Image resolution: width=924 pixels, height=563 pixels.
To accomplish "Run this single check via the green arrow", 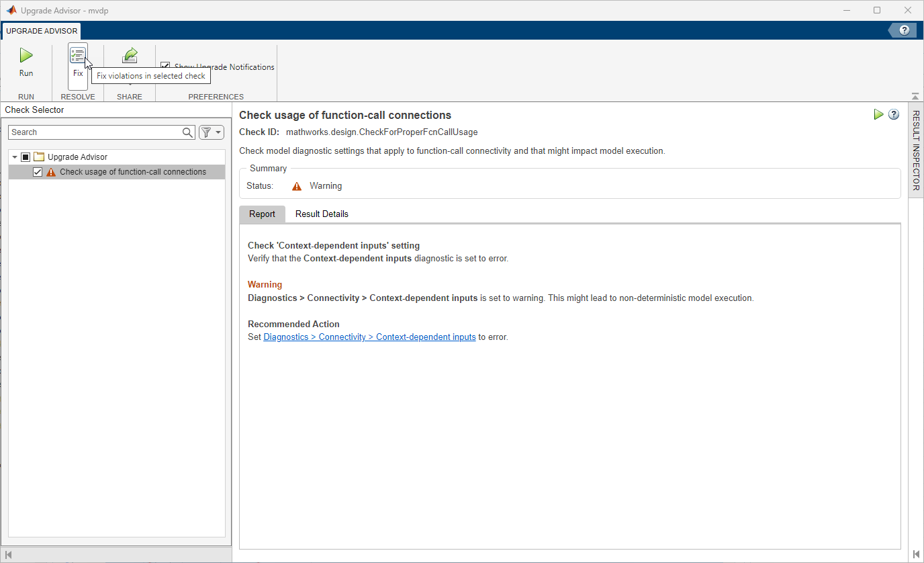I will pos(878,114).
